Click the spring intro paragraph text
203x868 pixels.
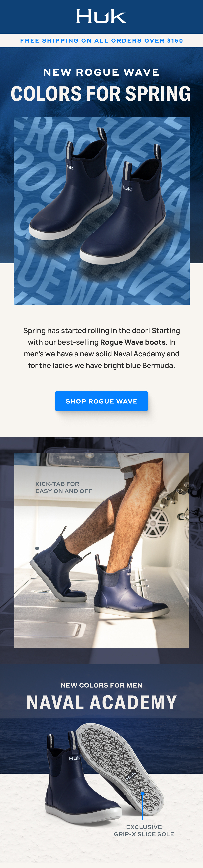point(101,348)
